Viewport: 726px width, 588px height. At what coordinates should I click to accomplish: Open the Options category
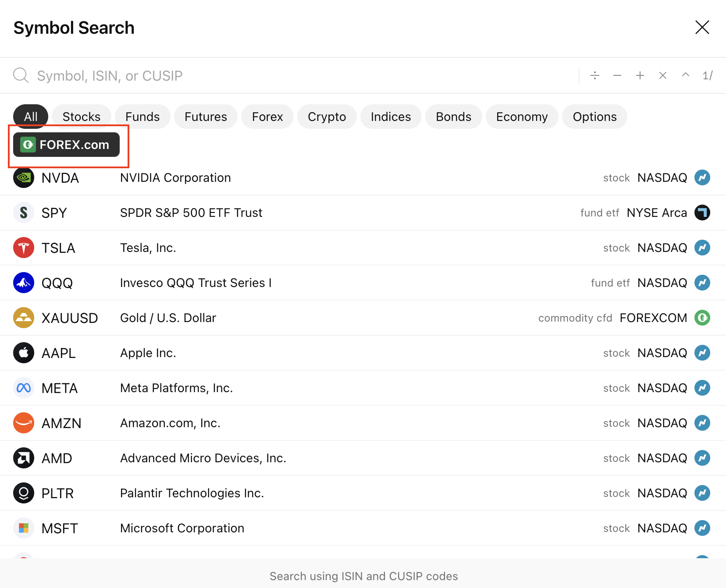pos(595,117)
